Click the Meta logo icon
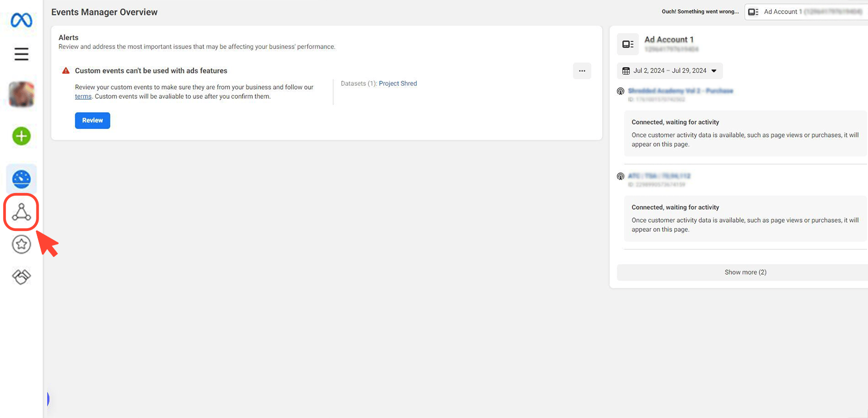 tap(22, 21)
